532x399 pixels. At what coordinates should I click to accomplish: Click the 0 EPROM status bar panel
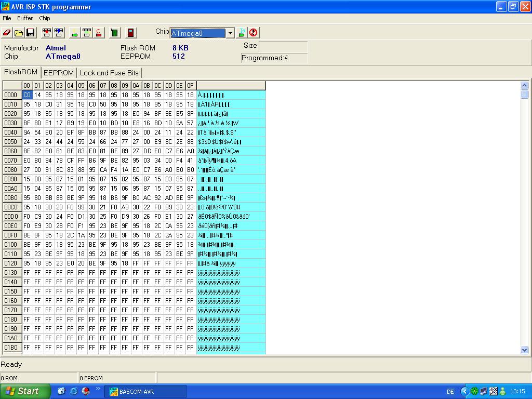[117, 378]
